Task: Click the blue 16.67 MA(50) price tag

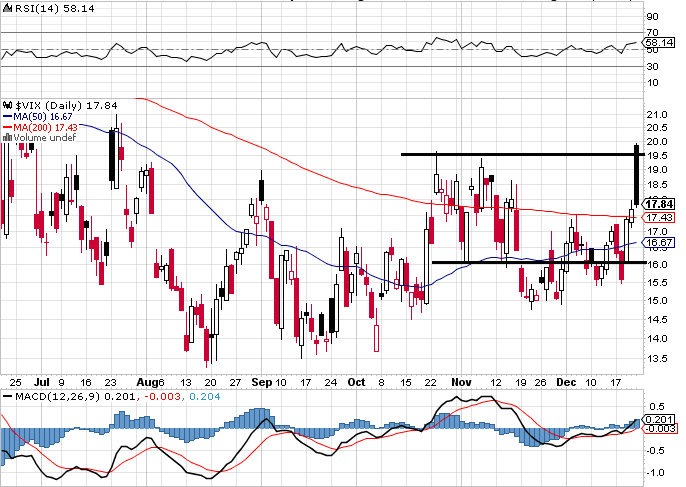Action: point(659,242)
